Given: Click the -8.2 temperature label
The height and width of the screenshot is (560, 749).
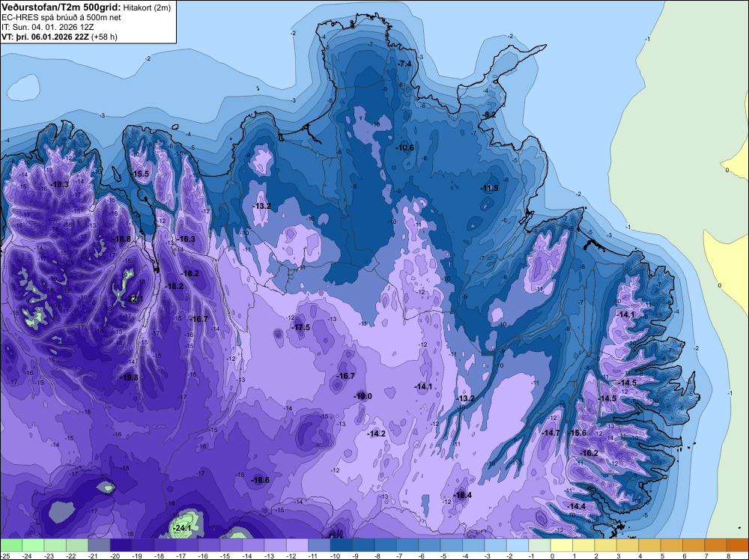Looking at the screenshot, I should coord(489,115).
